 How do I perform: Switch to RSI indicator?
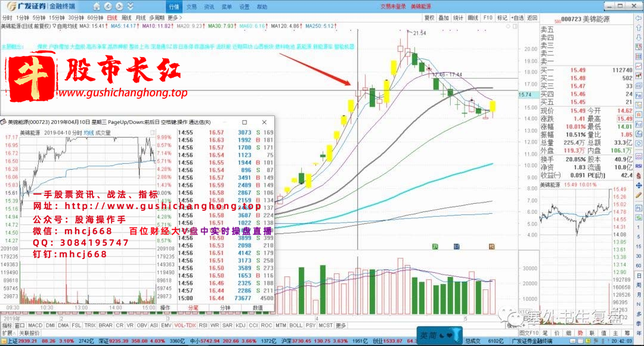point(203,325)
